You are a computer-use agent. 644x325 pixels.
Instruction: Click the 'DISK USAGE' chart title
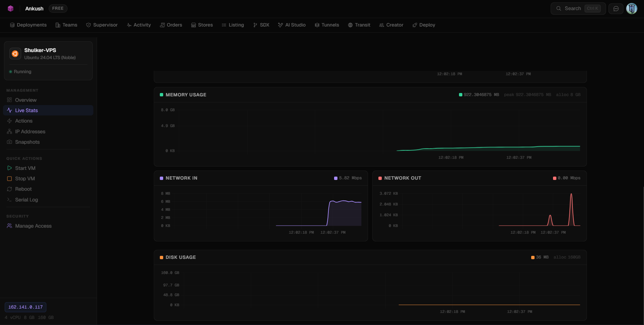click(x=181, y=258)
